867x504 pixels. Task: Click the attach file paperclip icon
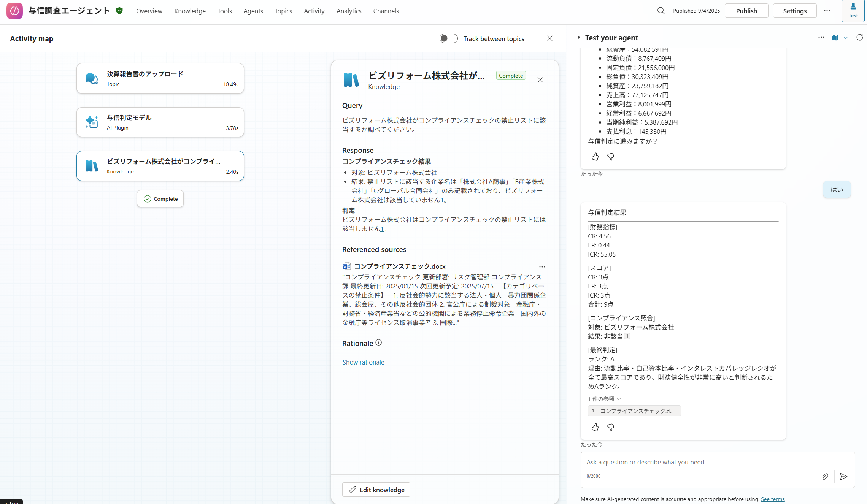(825, 476)
